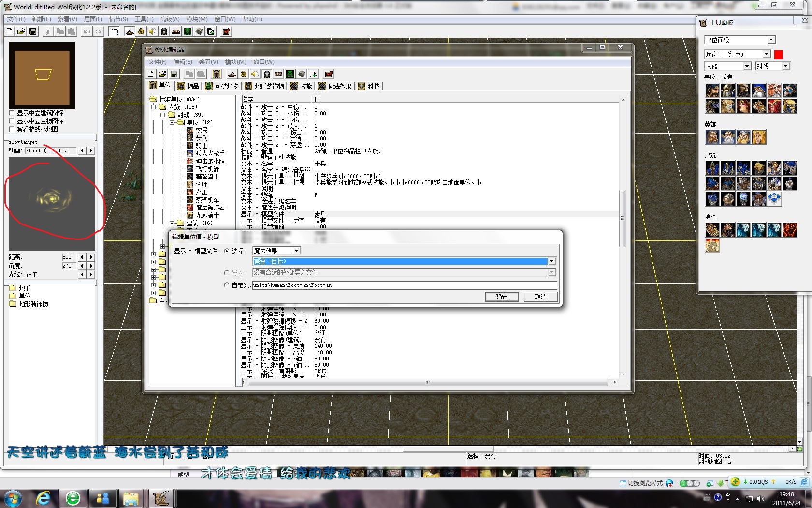
Task: Click New icon in Object Editor toolbar
Action: (151, 74)
